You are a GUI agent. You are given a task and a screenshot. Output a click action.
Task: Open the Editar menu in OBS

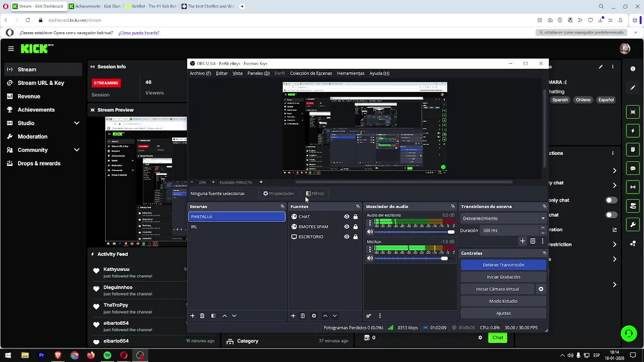[x=222, y=73]
